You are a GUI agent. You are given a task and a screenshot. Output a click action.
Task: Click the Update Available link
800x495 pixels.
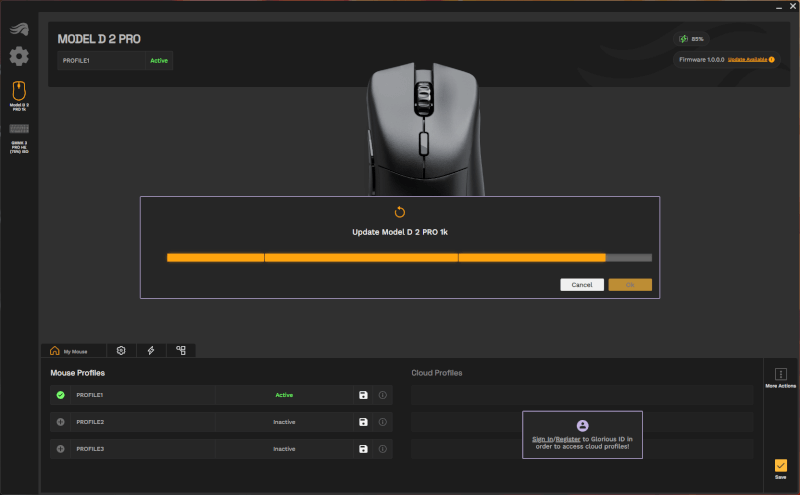point(748,60)
